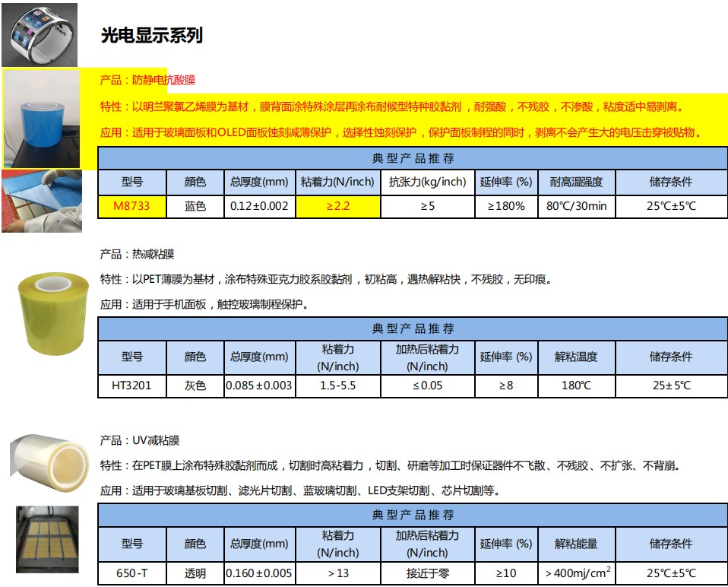Click the cell 80℃/30min
Viewport: 728px width, 587px height.
pyautogui.click(x=577, y=206)
